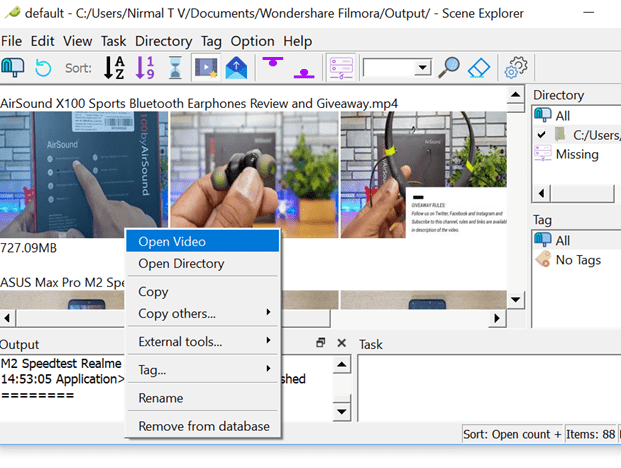Sort alphabetically with the A-Z icon
The width and height of the screenshot is (621, 468).
(114, 68)
